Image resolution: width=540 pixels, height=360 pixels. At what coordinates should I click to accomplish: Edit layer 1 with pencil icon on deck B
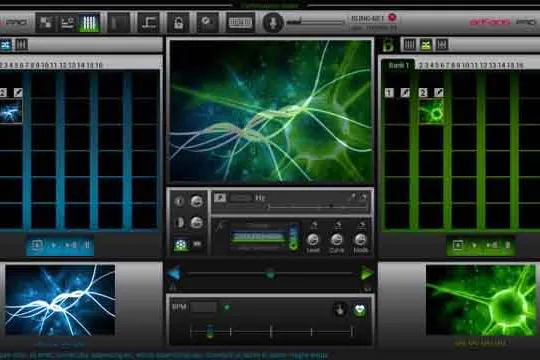[x=405, y=92]
